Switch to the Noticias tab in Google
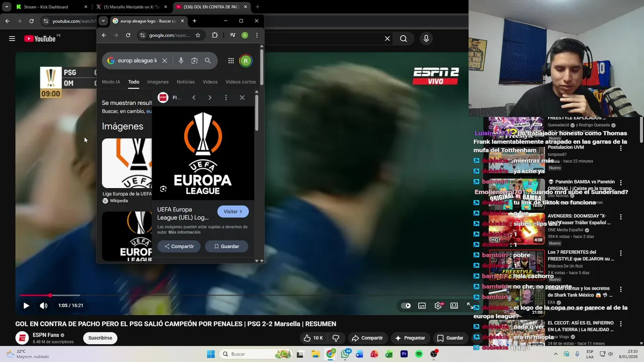This screenshot has height=362, width=644. (x=186, y=82)
